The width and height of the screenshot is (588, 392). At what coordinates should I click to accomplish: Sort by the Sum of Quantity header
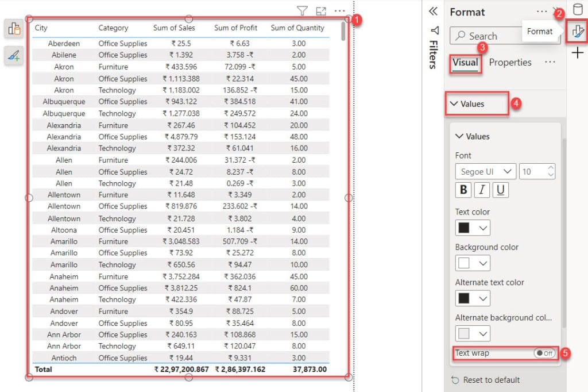(297, 28)
